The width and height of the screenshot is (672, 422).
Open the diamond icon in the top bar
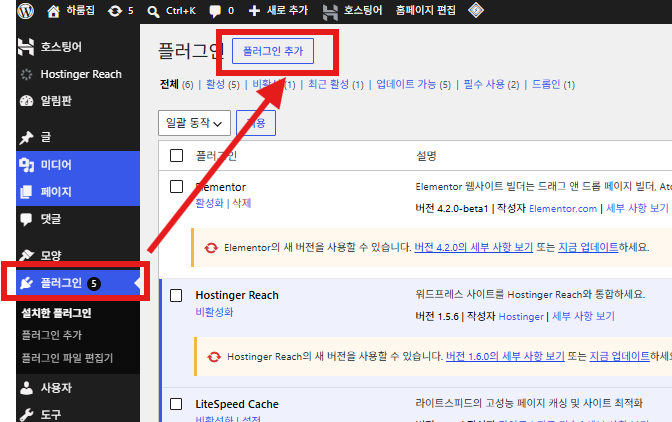coord(476,10)
